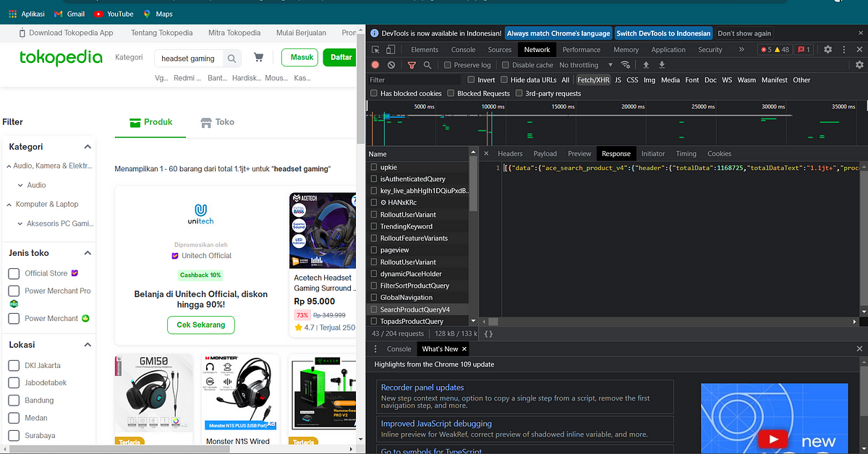Open the Headers tab of the request
This screenshot has width=868, height=454.
[510, 153]
